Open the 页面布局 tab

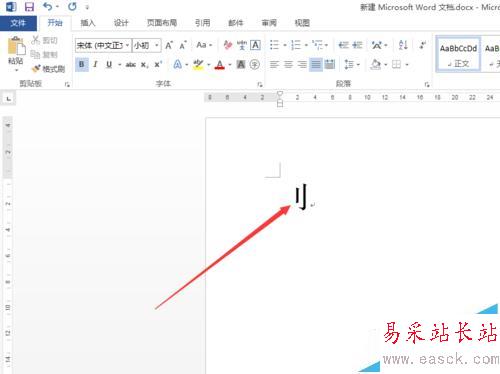[x=162, y=23]
